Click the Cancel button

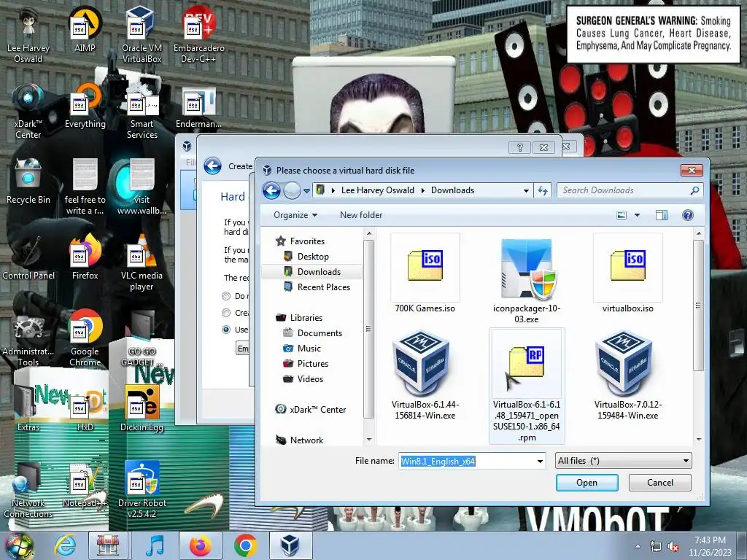tap(659, 483)
